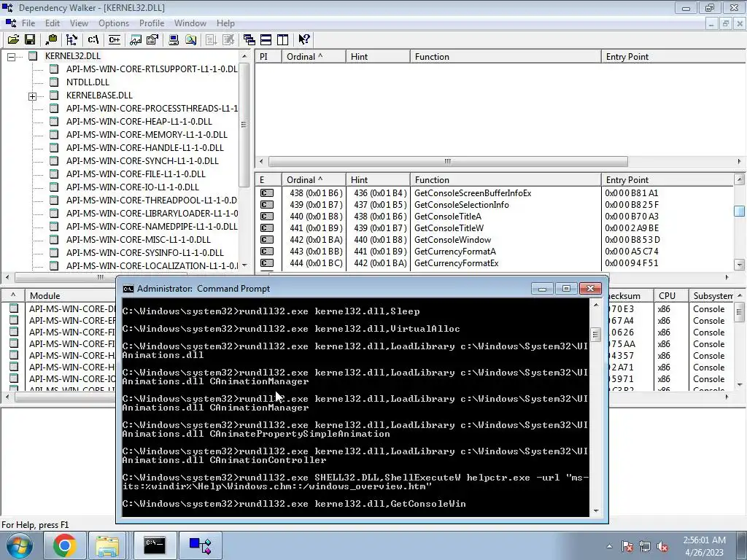The image size is (747, 560).
Task: Open the Windows Start orb
Action: [19, 545]
